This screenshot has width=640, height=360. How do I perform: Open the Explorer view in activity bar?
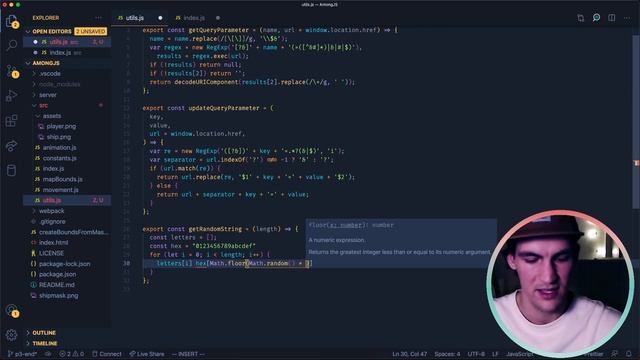pos(11,20)
